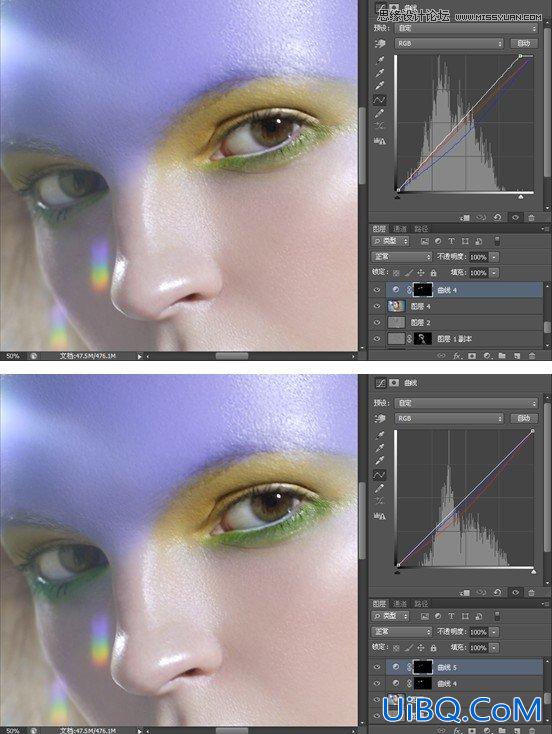Create new adjustment layer in top Layers panel

coord(487,356)
